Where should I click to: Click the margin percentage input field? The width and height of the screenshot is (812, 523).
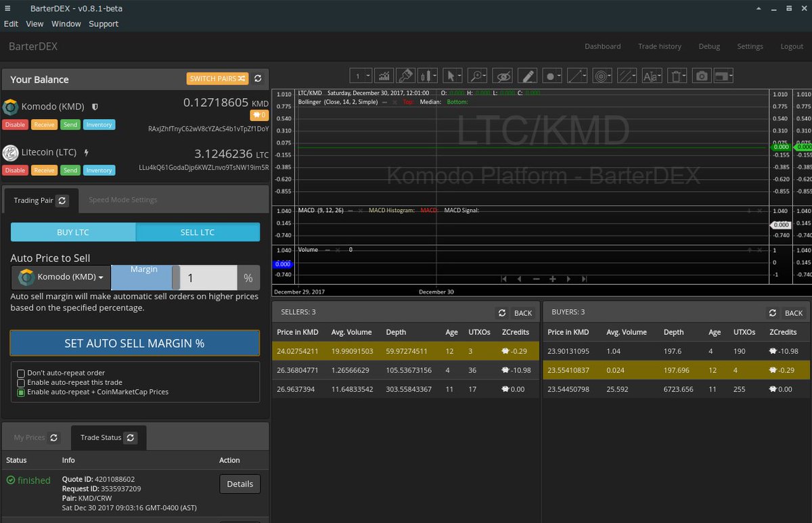tap(208, 277)
